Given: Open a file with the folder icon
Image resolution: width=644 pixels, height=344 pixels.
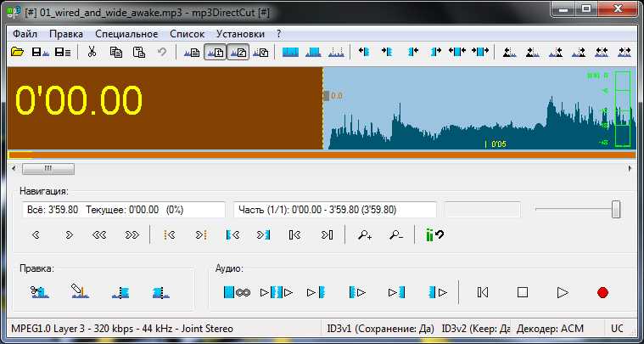Looking at the screenshot, I should click(x=17, y=52).
